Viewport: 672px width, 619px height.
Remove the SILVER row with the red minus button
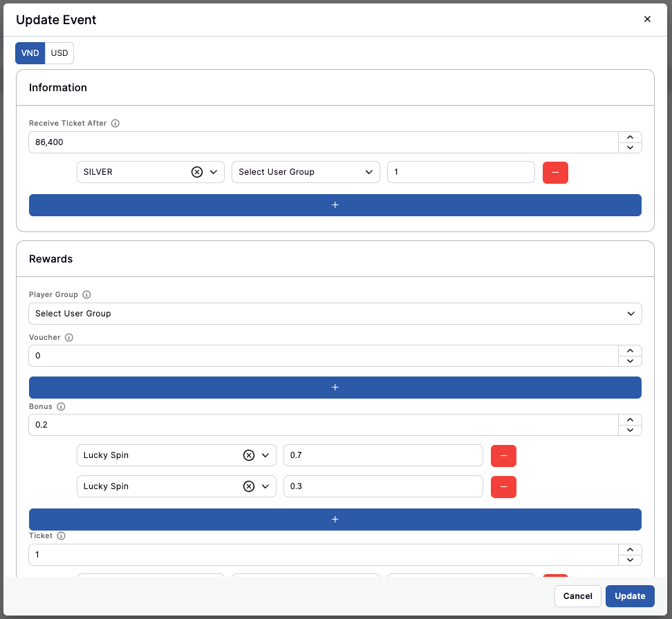[555, 172]
